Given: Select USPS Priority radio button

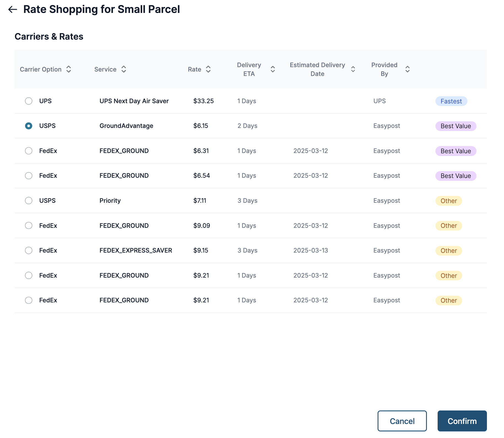Looking at the screenshot, I should pyautogui.click(x=29, y=201).
